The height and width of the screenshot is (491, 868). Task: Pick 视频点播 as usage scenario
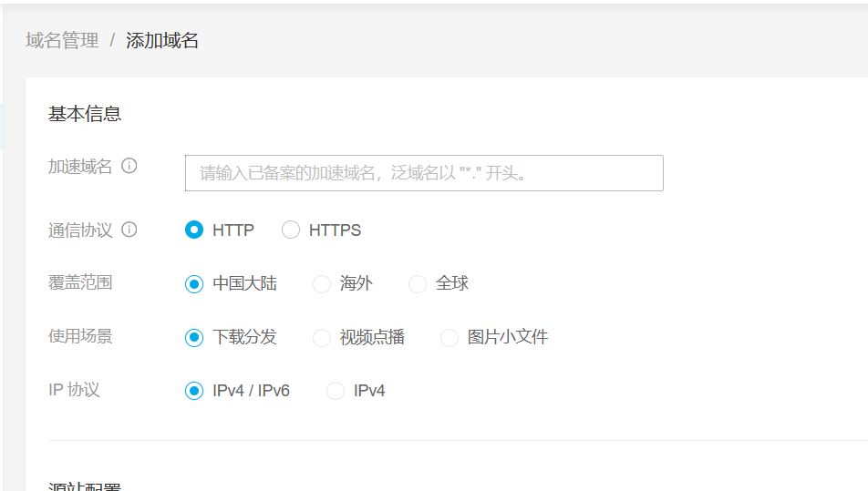click(x=322, y=338)
